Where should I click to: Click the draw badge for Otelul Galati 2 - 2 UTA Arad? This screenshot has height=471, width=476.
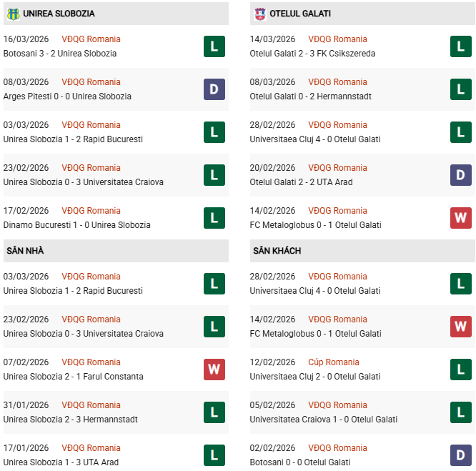point(460,175)
